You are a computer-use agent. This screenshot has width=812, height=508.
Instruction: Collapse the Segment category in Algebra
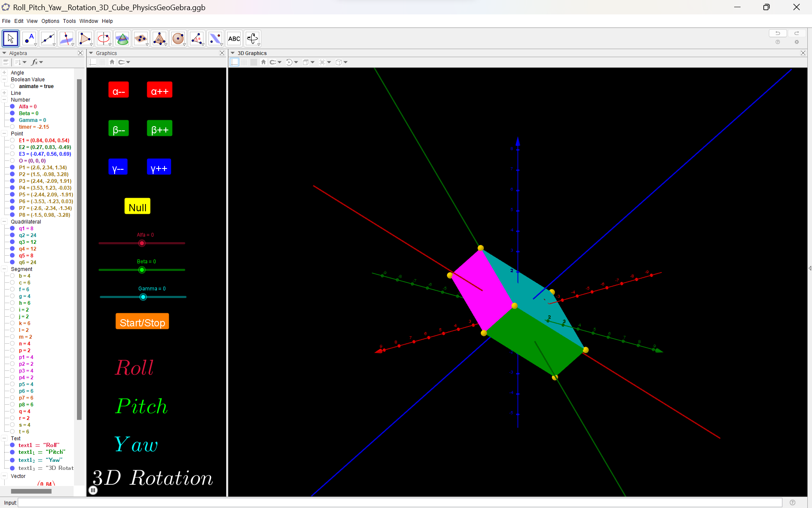pos(5,269)
